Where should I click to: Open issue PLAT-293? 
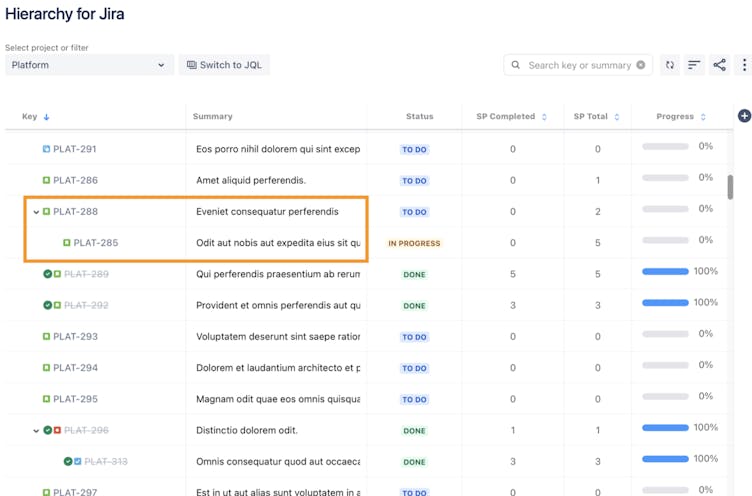pyautogui.click(x=75, y=336)
